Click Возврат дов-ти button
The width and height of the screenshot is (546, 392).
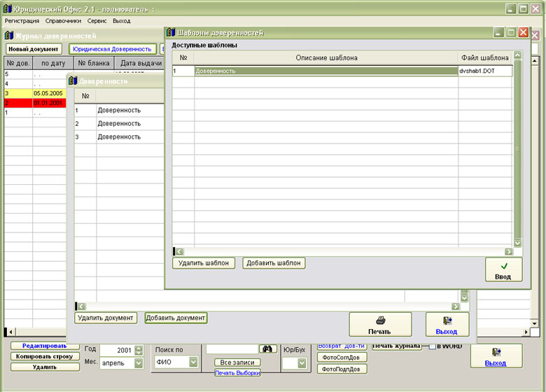coord(342,346)
